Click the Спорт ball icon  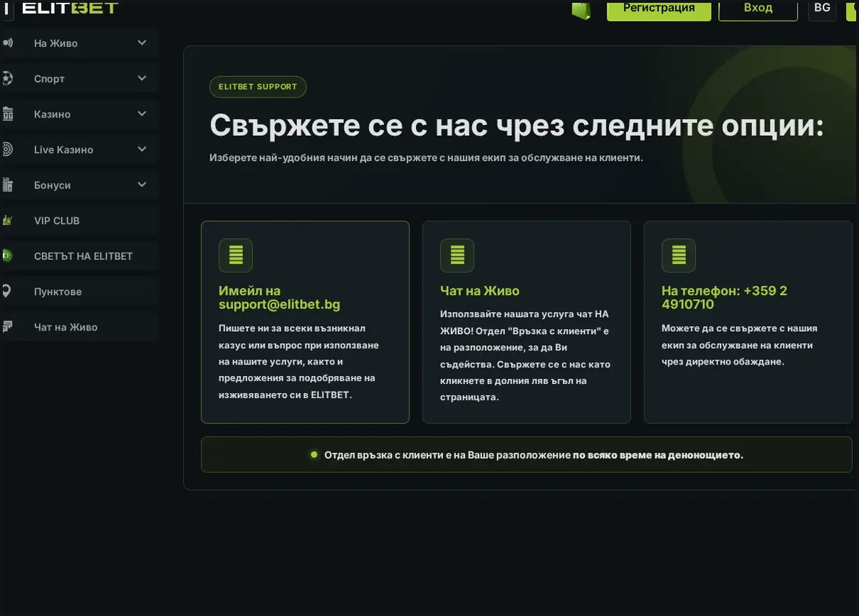pos(7,78)
